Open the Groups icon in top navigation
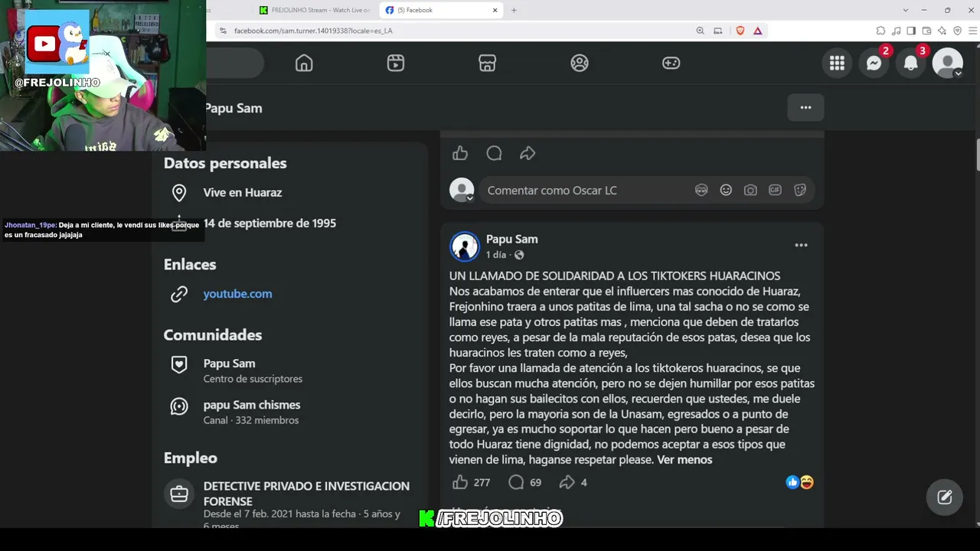 click(x=580, y=63)
